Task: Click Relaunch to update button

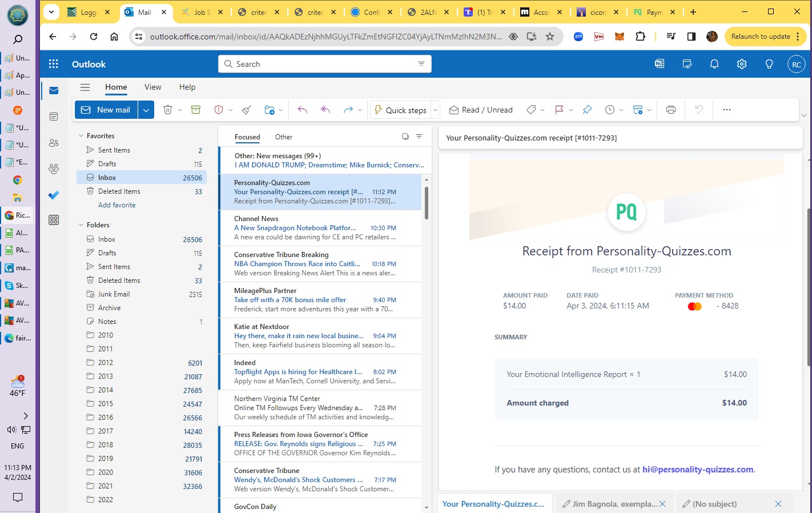Action: 765,37
